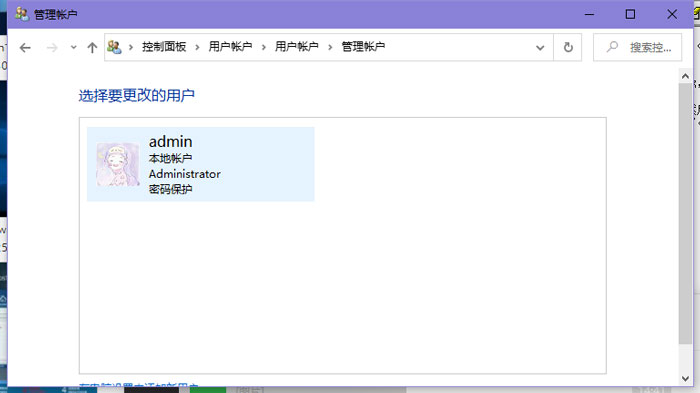Minimize the 管理帐户 window
Image resolution: width=700 pixels, height=393 pixels.
point(589,14)
